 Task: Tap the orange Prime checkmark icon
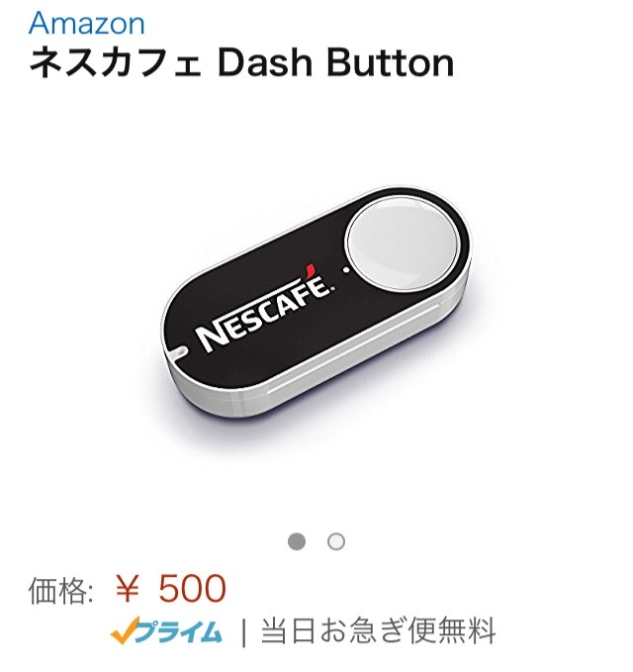(125, 629)
